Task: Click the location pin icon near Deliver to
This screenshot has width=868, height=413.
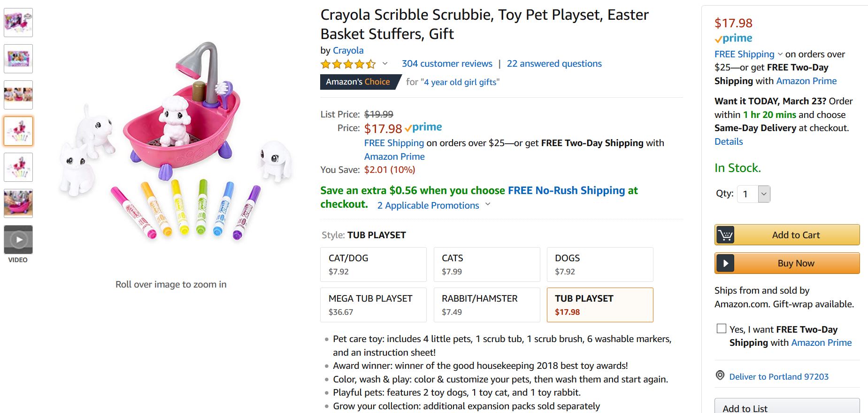Action: click(x=720, y=375)
